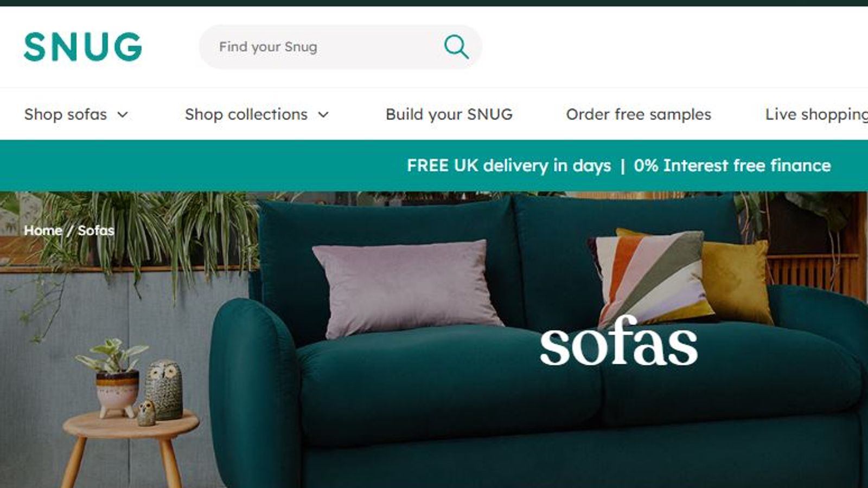This screenshot has width=868, height=488.
Task: Click the lilac cushion on the sofa
Action: point(407,287)
